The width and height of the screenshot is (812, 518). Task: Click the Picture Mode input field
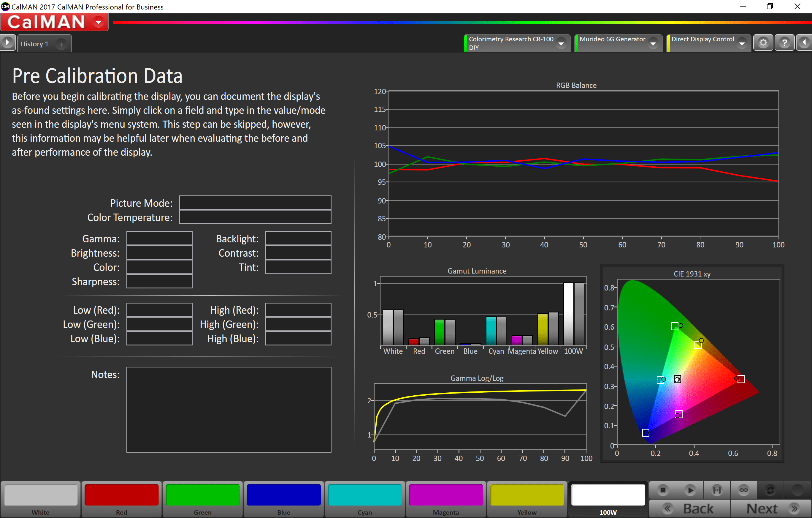(255, 203)
